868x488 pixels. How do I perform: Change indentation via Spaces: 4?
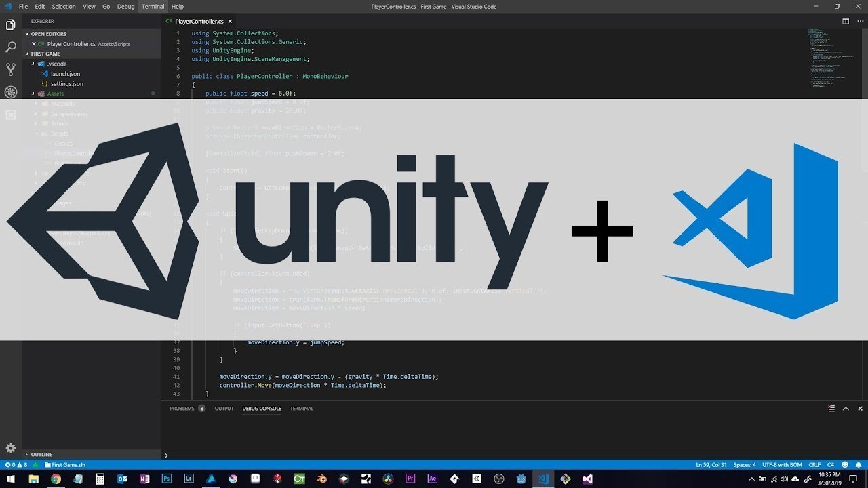click(x=745, y=465)
